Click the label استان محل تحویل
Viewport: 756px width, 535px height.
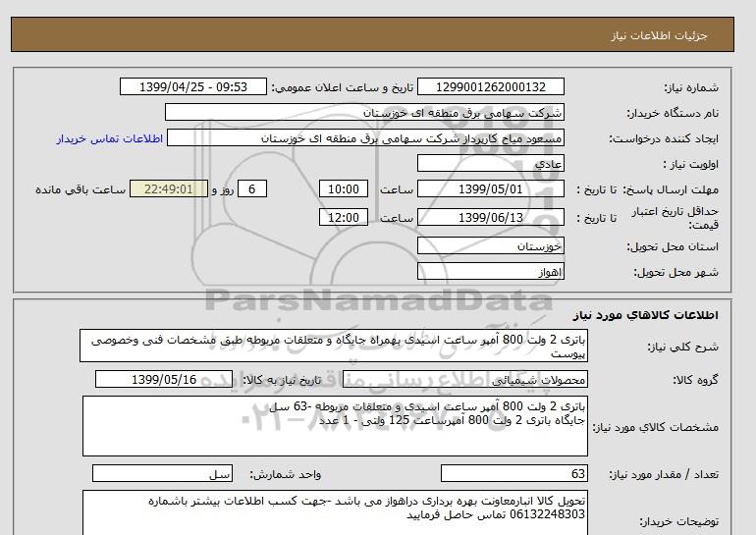click(673, 246)
